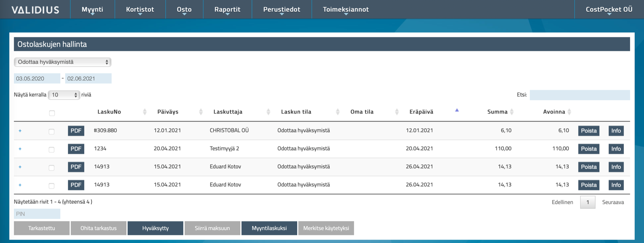Edit the end date field 02.06.2021
Image resolution: width=644 pixels, height=243 pixels.
tap(88, 78)
